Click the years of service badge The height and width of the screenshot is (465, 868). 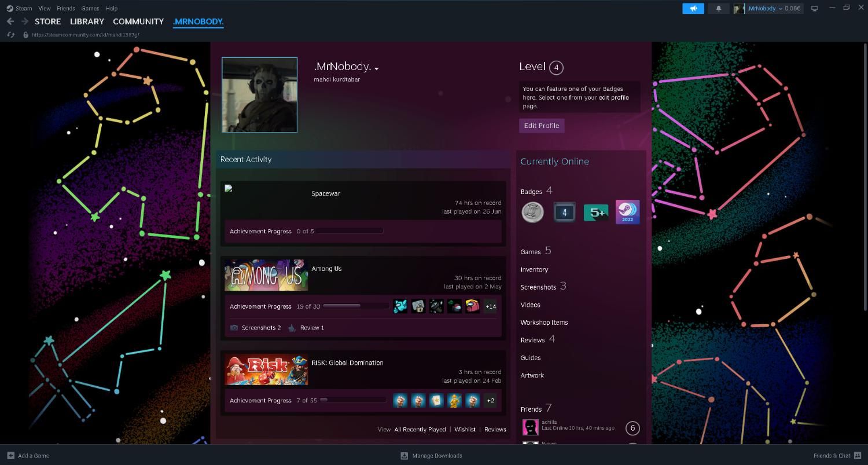click(x=564, y=212)
